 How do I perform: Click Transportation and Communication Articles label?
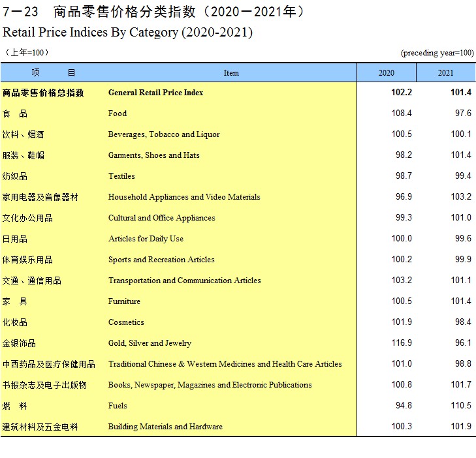(x=185, y=281)
